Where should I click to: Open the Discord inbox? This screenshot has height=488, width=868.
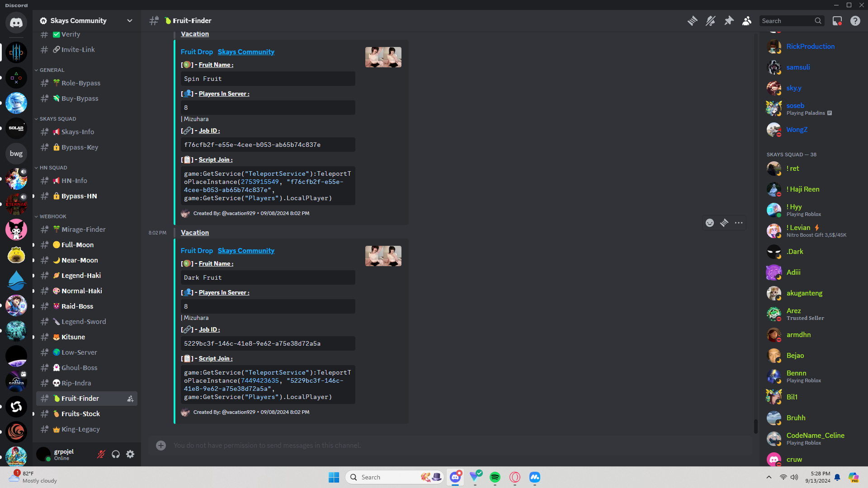[x=837, y=21]
